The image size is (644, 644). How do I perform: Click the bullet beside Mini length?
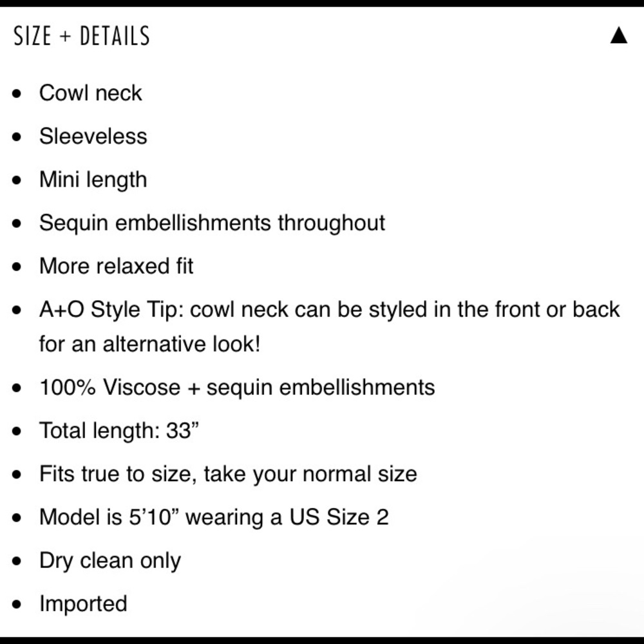click(x=17, y=180)
